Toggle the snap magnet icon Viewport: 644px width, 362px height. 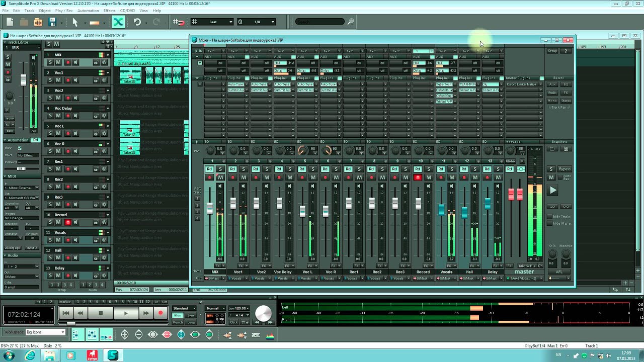coord(178,22)
